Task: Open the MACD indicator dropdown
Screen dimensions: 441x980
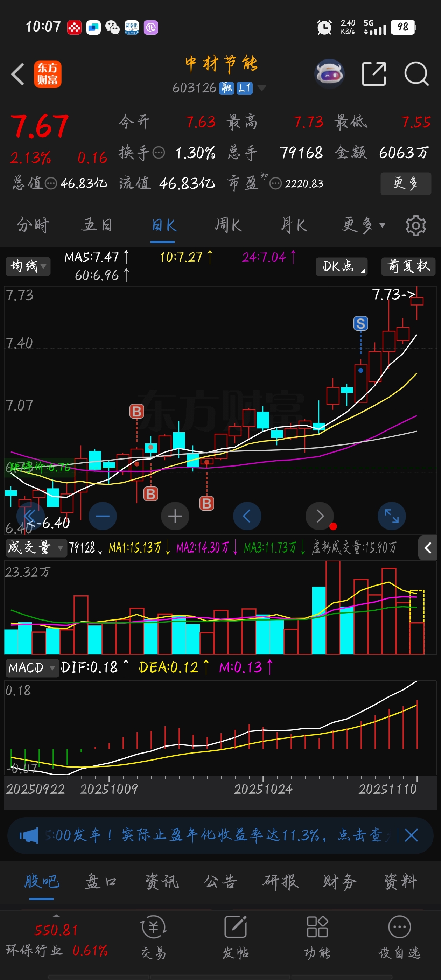Action: click(32, 668)
